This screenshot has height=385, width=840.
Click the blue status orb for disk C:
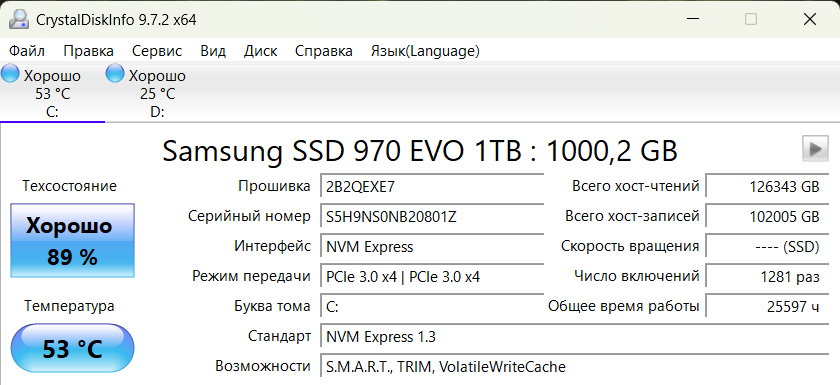[10, 73]
